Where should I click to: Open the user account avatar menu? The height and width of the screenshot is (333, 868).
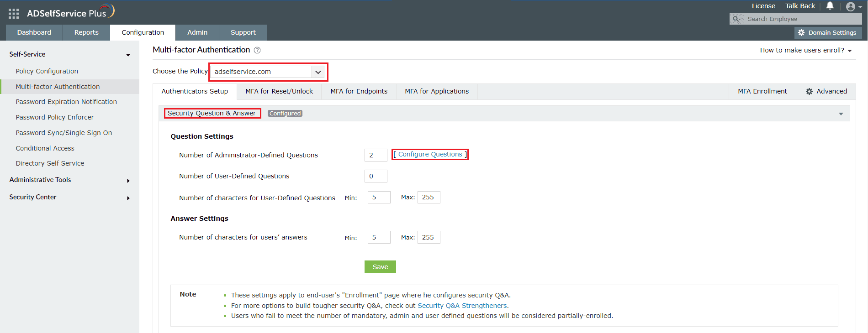[x=854, y=6]
